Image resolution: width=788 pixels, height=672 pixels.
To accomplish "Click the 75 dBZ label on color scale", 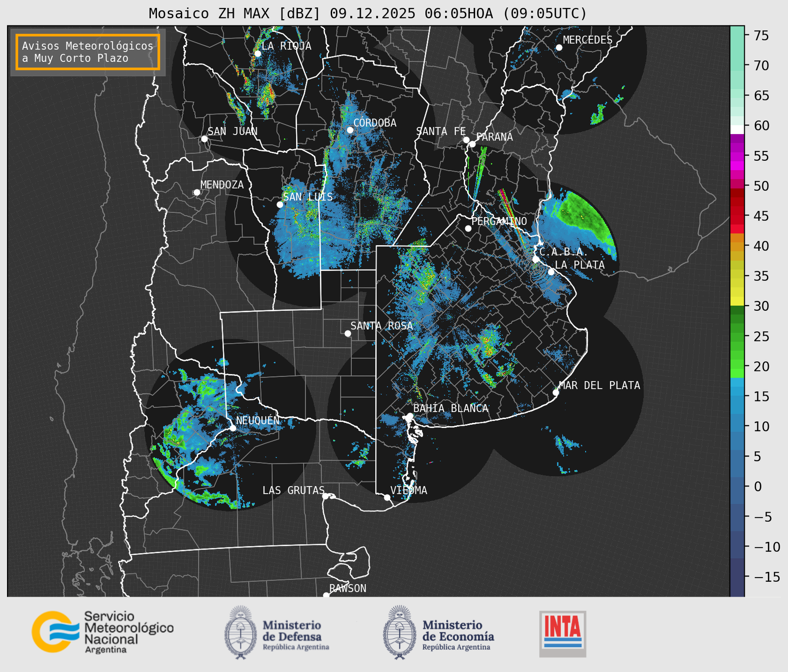I will click(761, 36).
